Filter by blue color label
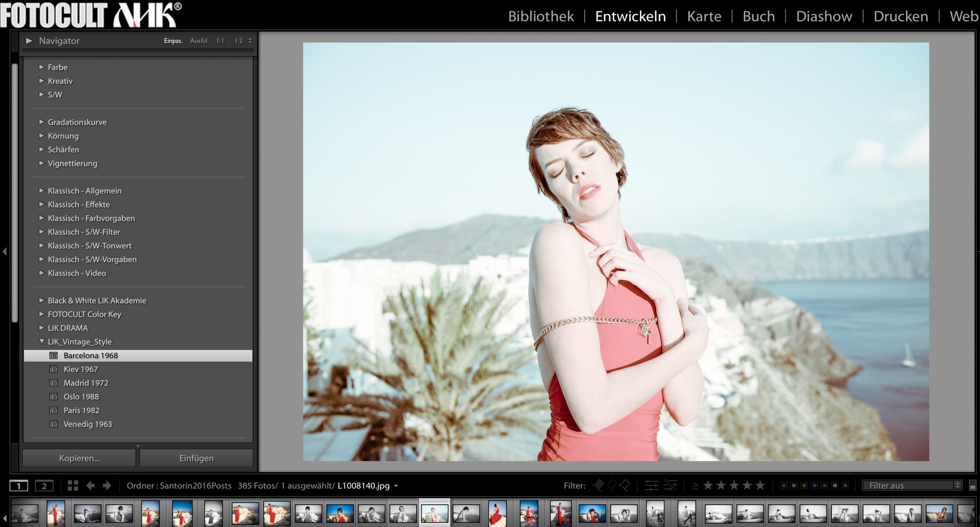This screenshot has height=527, width=980. pyautogui.click(x=814, y=485)
